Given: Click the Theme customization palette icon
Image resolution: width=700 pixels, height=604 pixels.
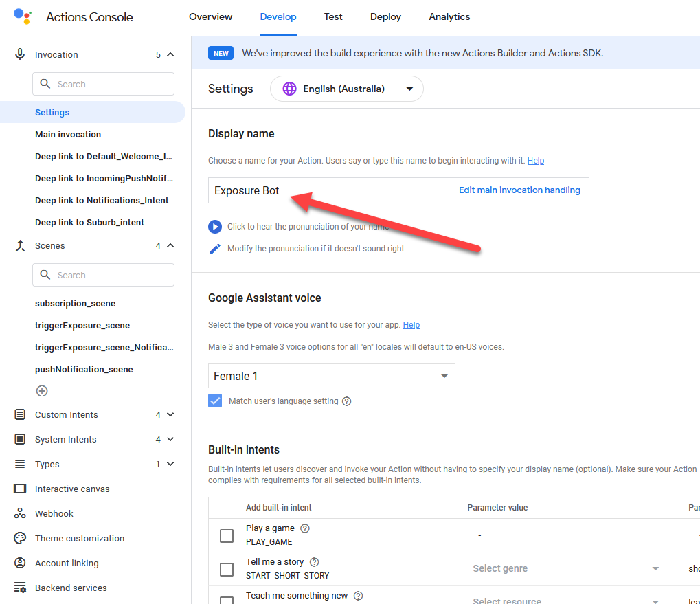Looking at the screenshot, I should point(21,539).
